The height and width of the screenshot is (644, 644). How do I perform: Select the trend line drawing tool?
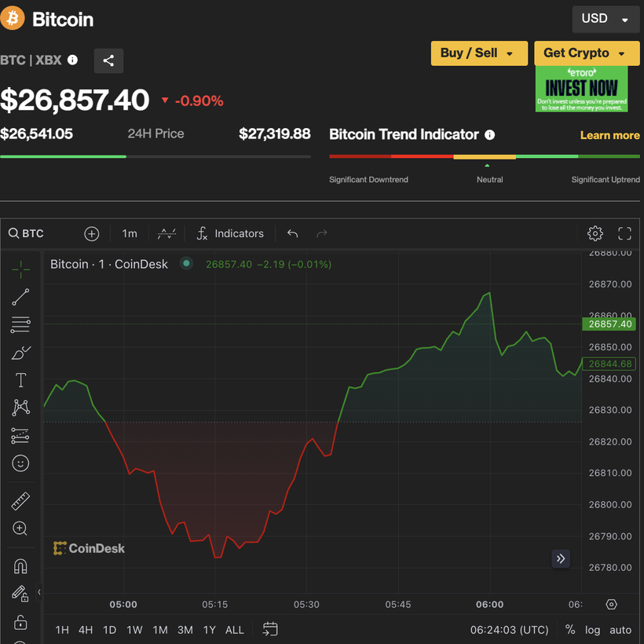[x=20, y=297]
